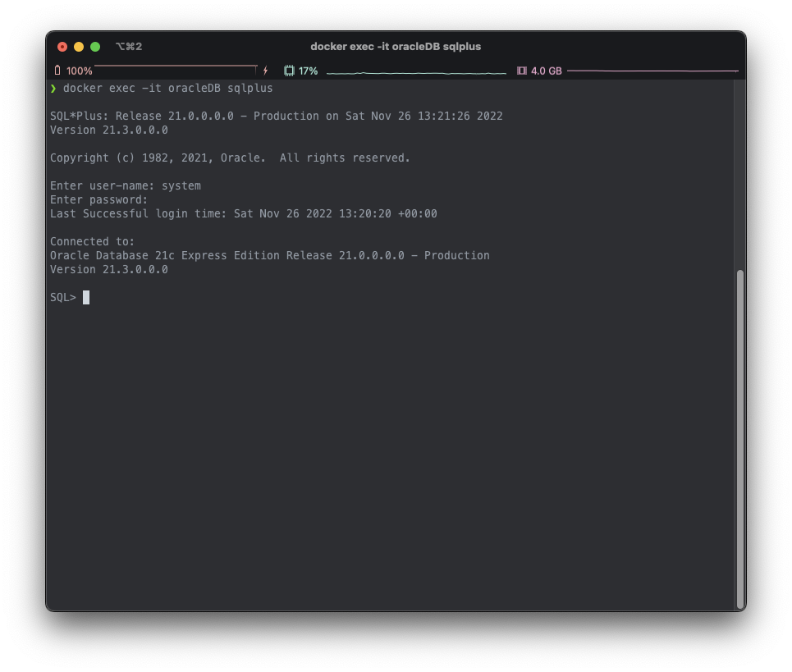Click the battery icon in status bar
Viewport: 792px width, 672px height.
point(57,71)
